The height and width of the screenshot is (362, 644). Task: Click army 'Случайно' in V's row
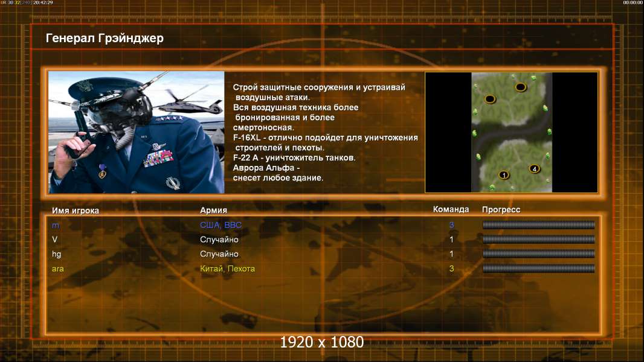[x=219, y=240]
